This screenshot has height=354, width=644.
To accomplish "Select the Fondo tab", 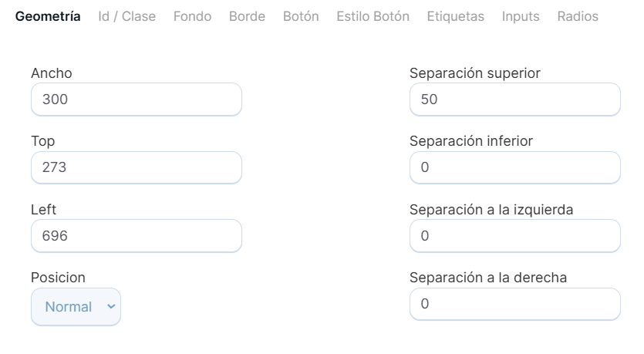I will tap(192, 16).
